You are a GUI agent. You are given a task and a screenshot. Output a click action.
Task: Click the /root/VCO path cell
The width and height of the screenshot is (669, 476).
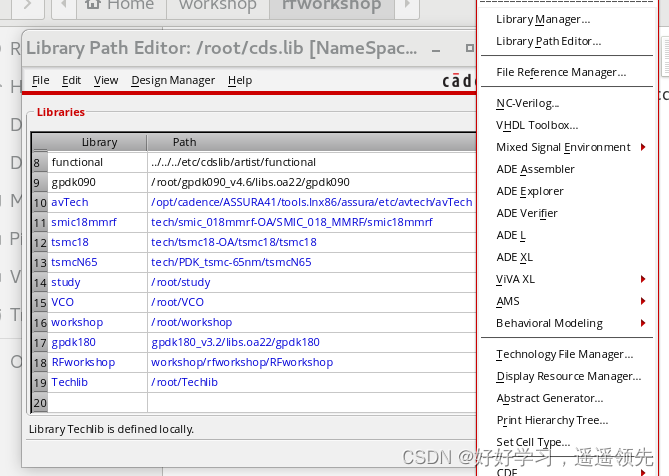point(311,302)
